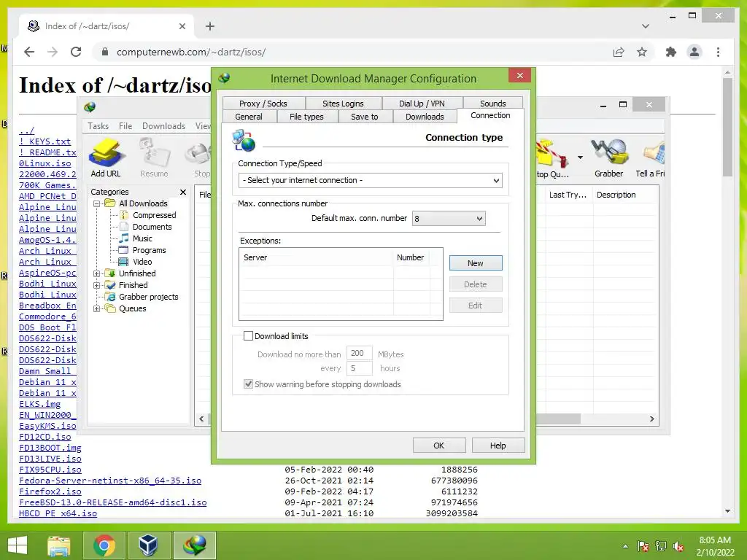This screenshot has height=560, width=747.
Task: Toggle Show warning before stopping downloads
Action: click(248, 384)
